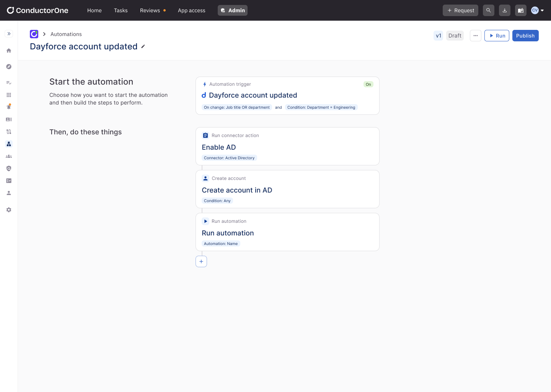Open the shield search icon in sidebar
This screenshot has width=551, height=392.
[9, 168]
